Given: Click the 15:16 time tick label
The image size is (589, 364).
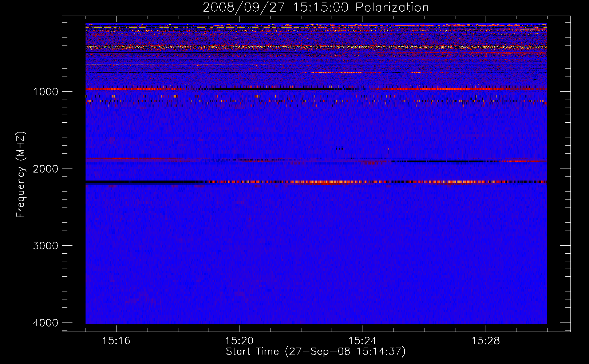Looking at the screenshot, I should [116, 341].
